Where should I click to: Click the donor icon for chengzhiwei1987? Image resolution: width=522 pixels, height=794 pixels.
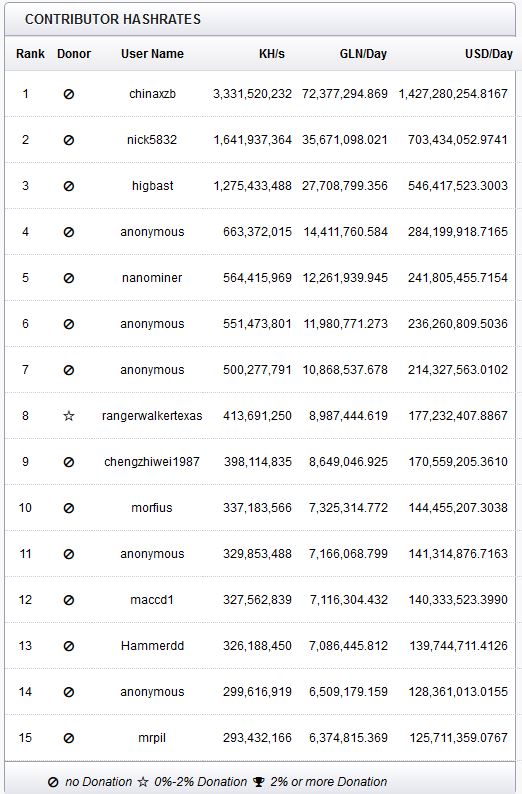tap(69, 462)
